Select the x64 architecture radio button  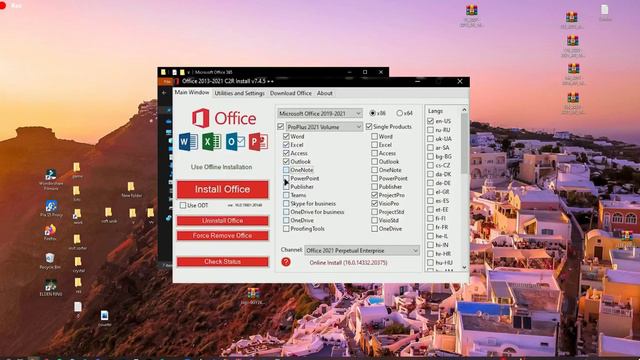(399, 113)
